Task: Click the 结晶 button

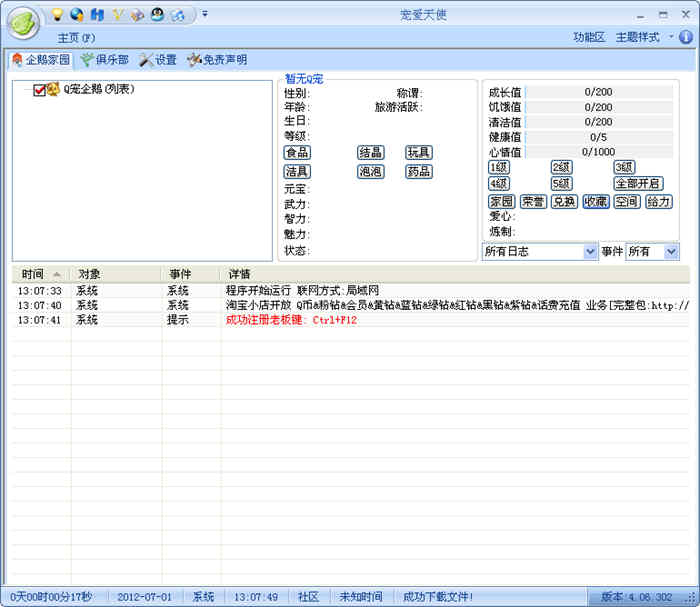Action: pyautogui.click(x=371, y=153)
